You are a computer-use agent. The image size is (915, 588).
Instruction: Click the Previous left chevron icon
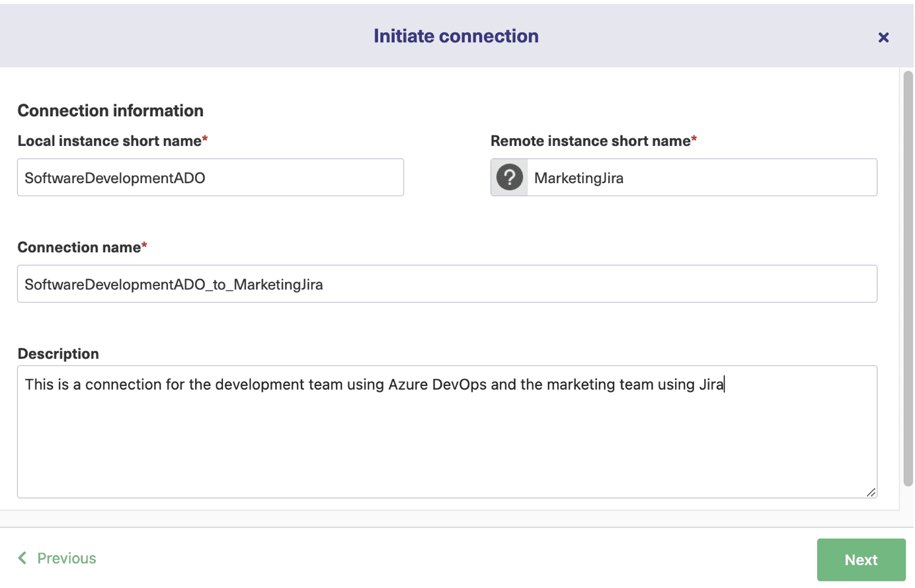coord(22,558)
